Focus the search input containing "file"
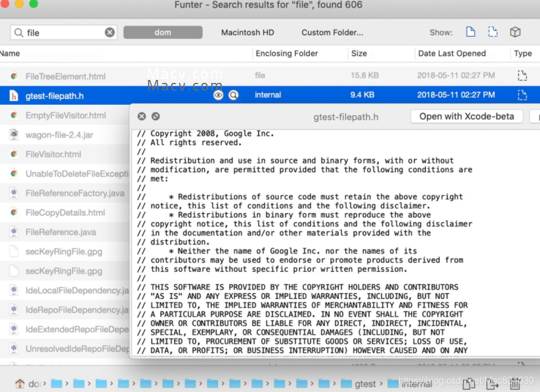Image resolution: width=540 pixels, height=392 pixels. pyautogui.click(x=64, y=33)
